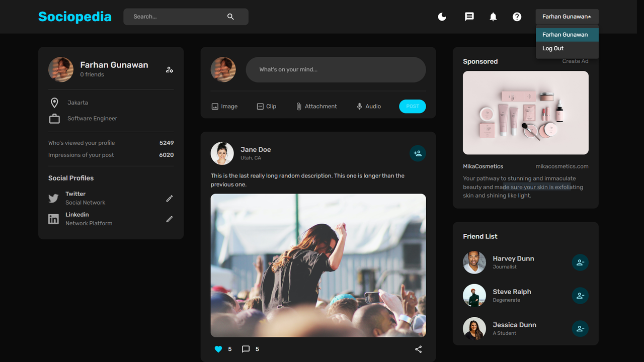Add an Attachment to your post
This screenshot has width=644, height=362.
click(x=316, y=106)
